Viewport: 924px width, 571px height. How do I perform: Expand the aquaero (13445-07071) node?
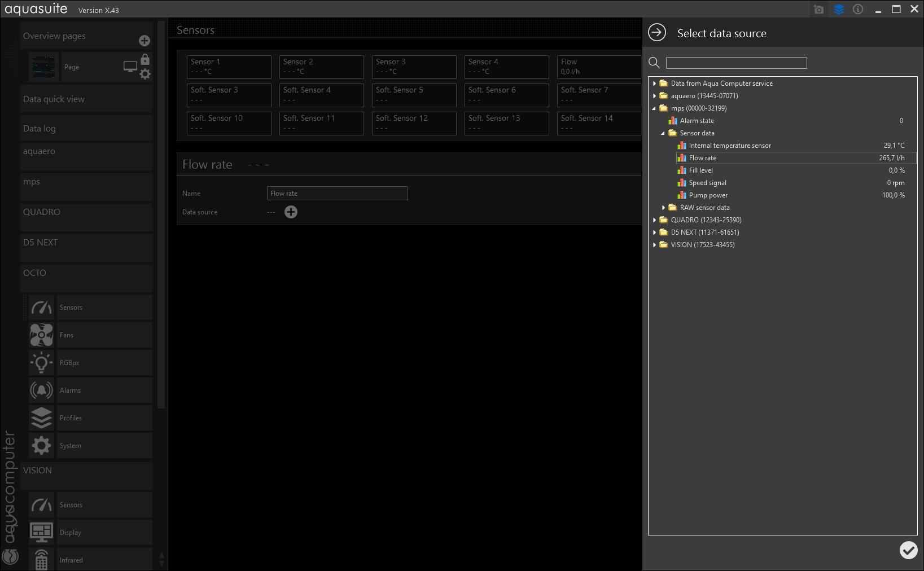[655, 96]
